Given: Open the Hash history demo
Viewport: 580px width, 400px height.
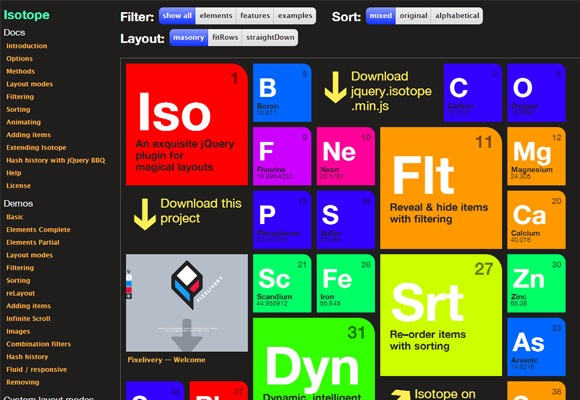Looking at the screenshot, I should coord(27,357).
